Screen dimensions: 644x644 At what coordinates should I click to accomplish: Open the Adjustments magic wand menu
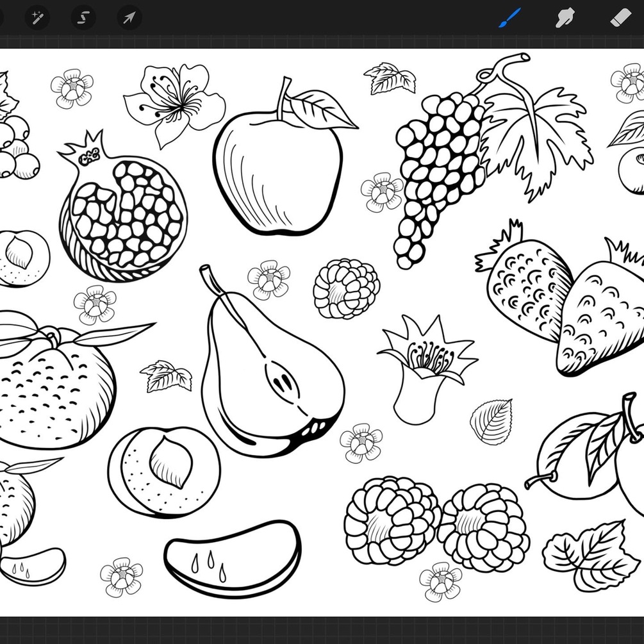coord(37,18)
